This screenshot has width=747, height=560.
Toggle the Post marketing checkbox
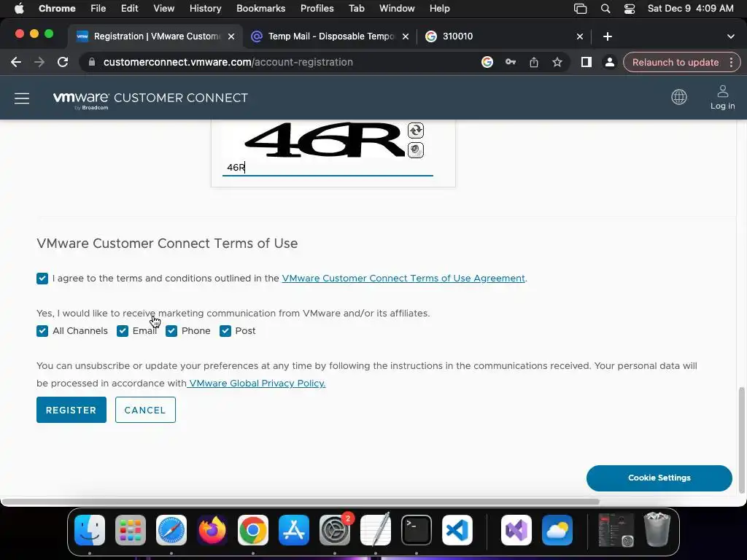(225, 331)
